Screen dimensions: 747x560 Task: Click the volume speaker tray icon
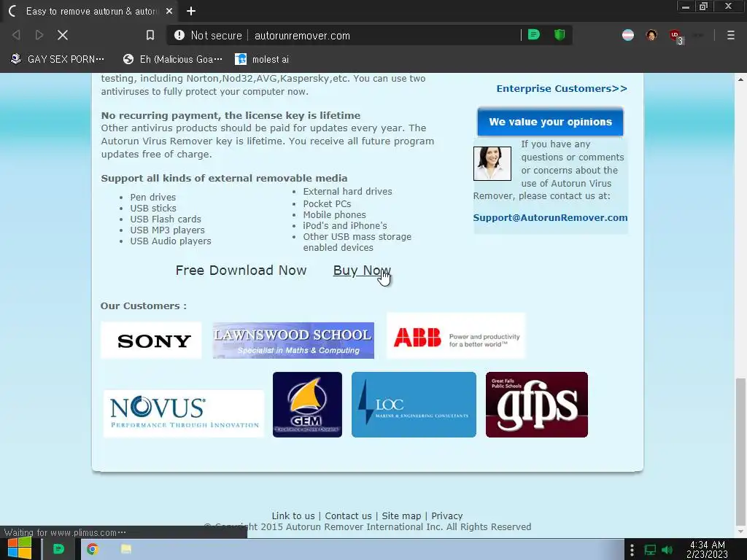(667, 550)
